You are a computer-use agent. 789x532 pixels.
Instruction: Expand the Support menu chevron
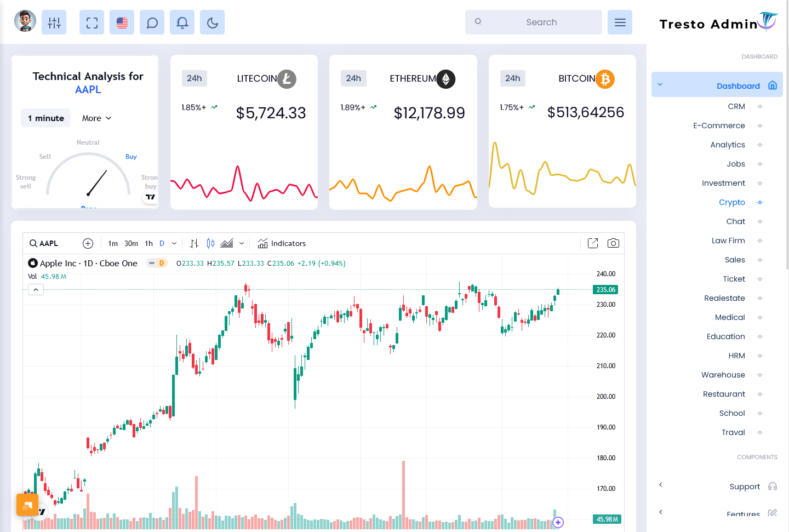pyautogui.click(x=661, y=484)
